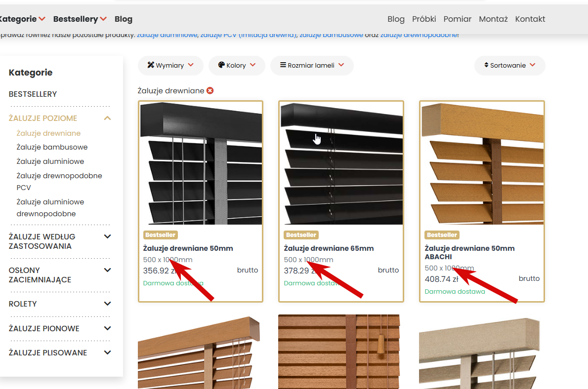Click the Bestseller badge on the first 50mm product
Image resolution: width=588 pixels, height=389 pixels.
coord(161,235)
